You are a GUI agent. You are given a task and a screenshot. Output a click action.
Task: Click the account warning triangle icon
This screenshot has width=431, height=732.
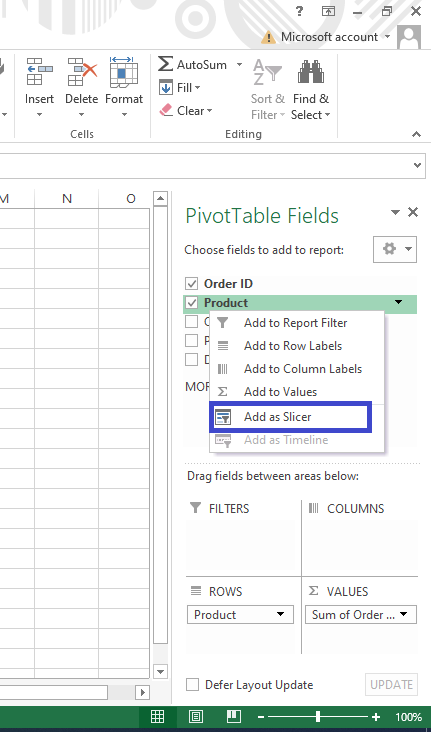[268, 37]
